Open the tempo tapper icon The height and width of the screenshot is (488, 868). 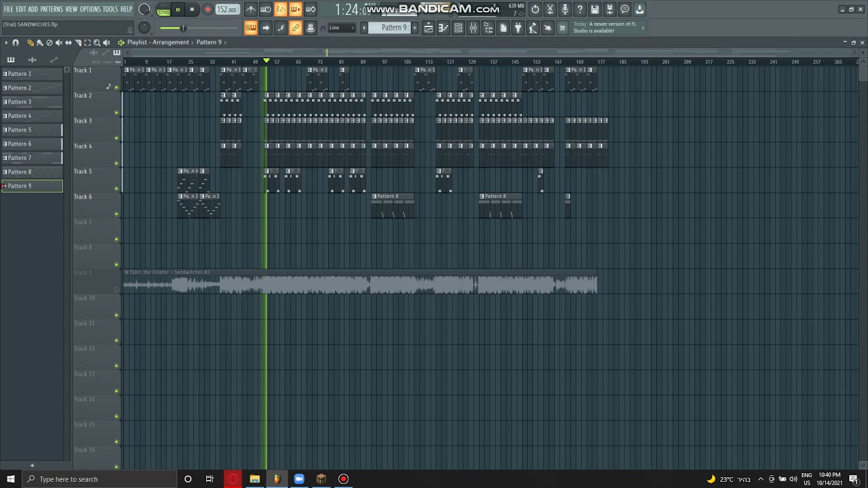[x=533, y=28]
